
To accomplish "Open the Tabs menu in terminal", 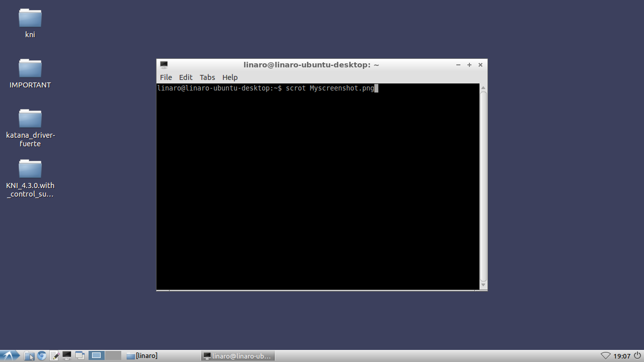I will click(x=207, y=77).
